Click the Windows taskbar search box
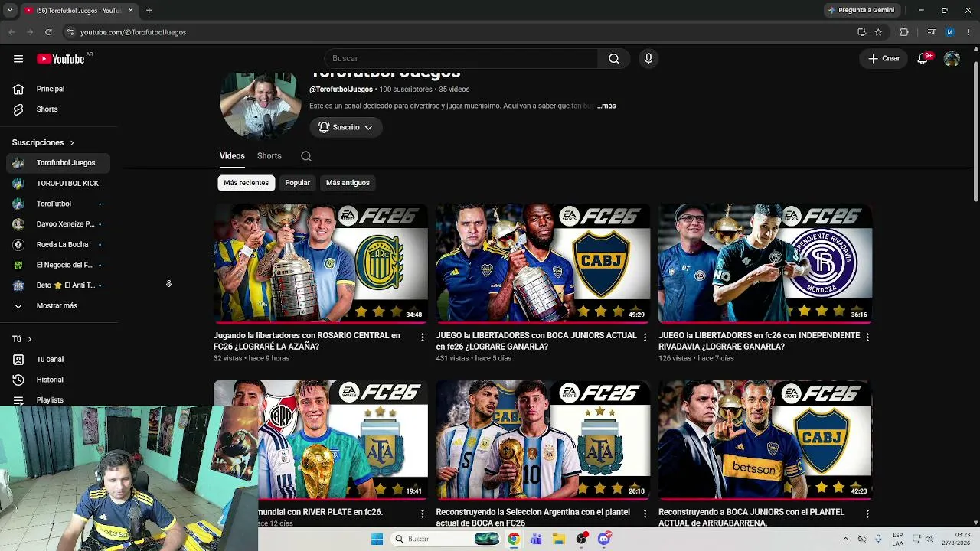 446,539
